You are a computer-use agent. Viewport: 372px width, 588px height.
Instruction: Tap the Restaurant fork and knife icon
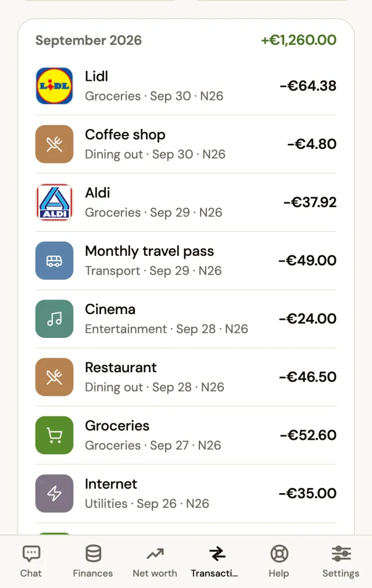point(54,377)
